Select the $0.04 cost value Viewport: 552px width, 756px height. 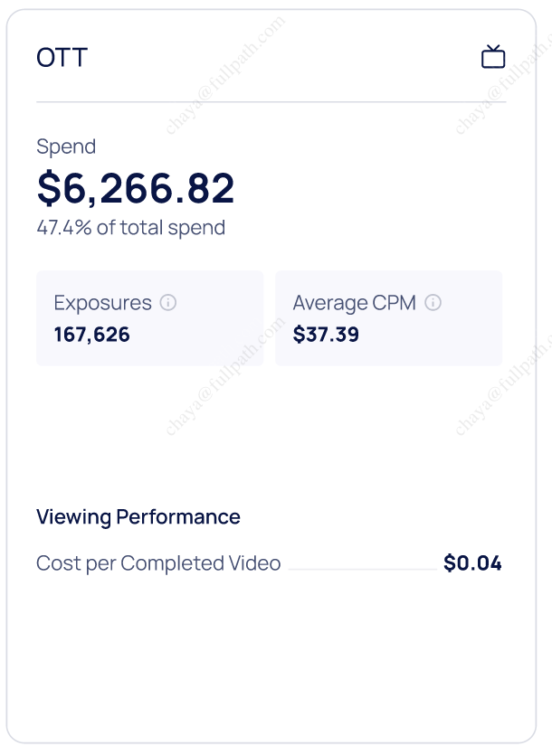472,563
